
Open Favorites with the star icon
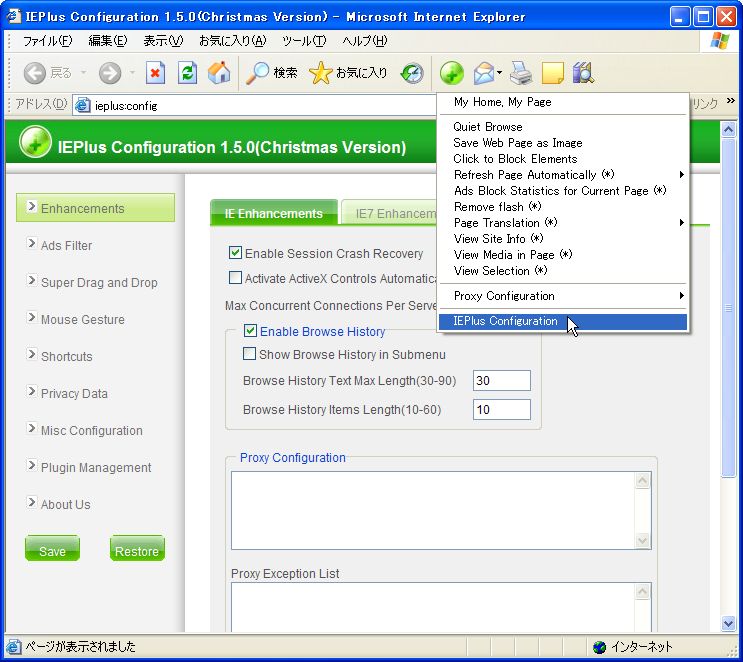[x=321, y=73]
